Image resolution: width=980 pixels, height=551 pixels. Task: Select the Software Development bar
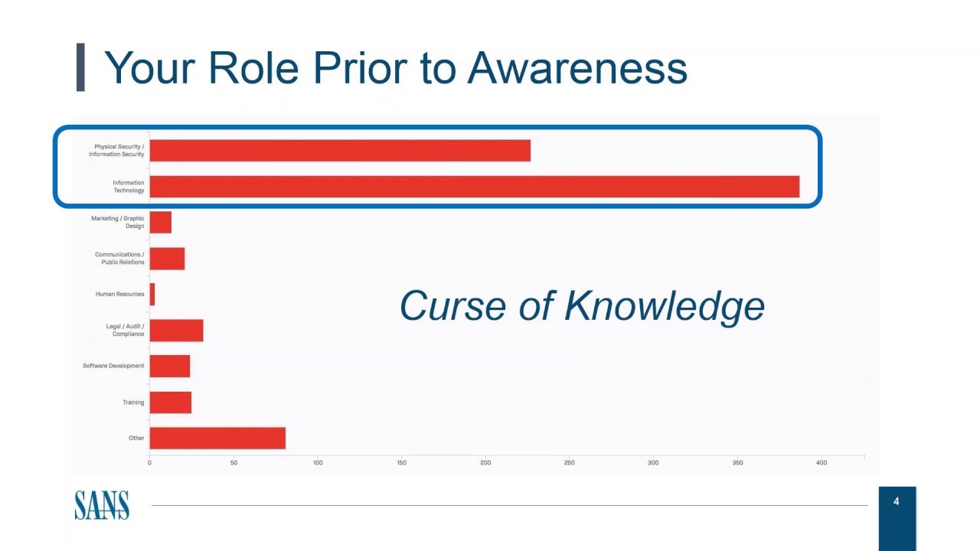[170, 367]
